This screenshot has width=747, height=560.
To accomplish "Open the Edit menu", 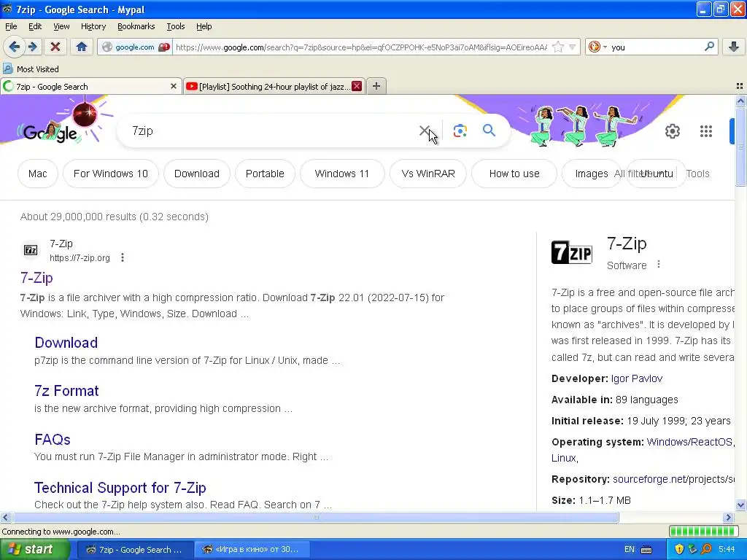I will pyautogui.click(x=35, y=26).
